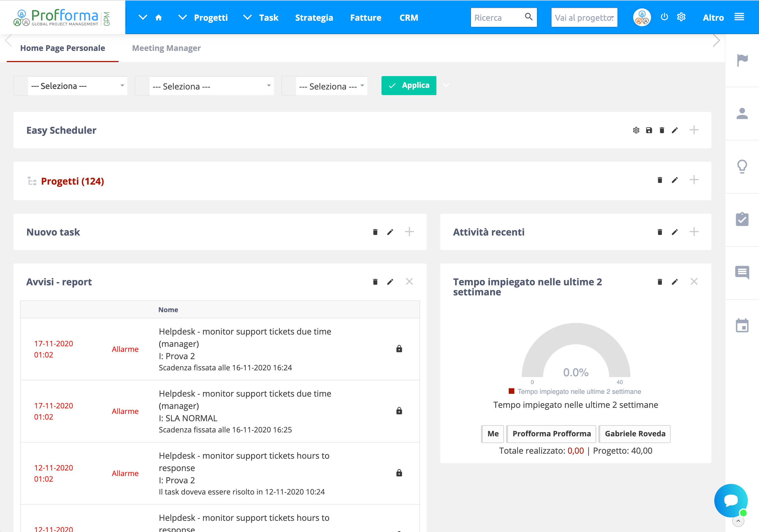759x532 pixels.
Task: Toggle the Gabriele Roveda user filter
Action: pos(635,434)
